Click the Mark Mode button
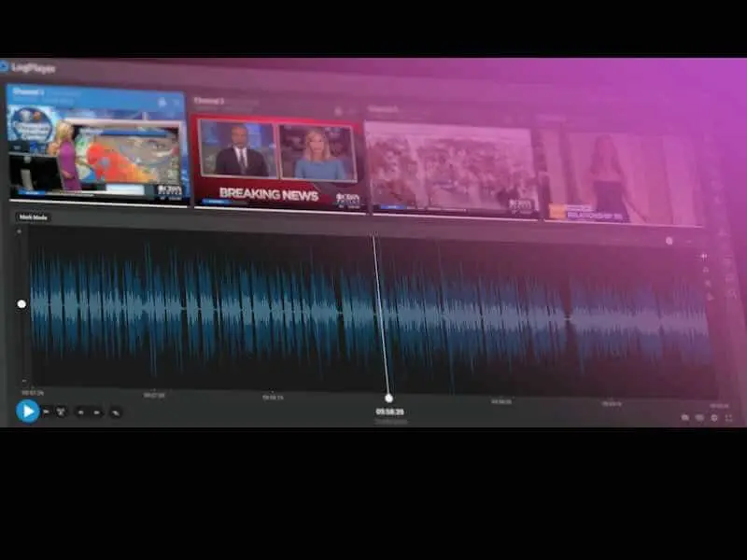The width and height of the screenshot is (747, 560). point(34,217)
